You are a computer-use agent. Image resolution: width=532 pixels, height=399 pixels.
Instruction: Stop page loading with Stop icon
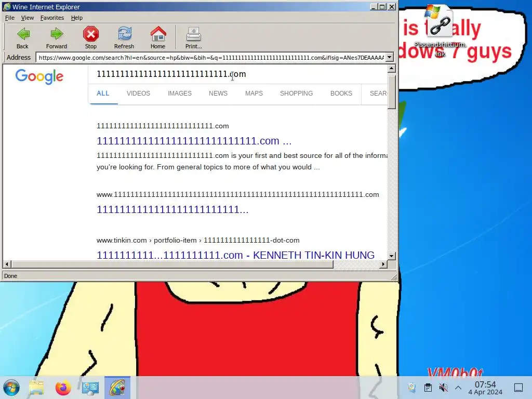click(90, 37)
